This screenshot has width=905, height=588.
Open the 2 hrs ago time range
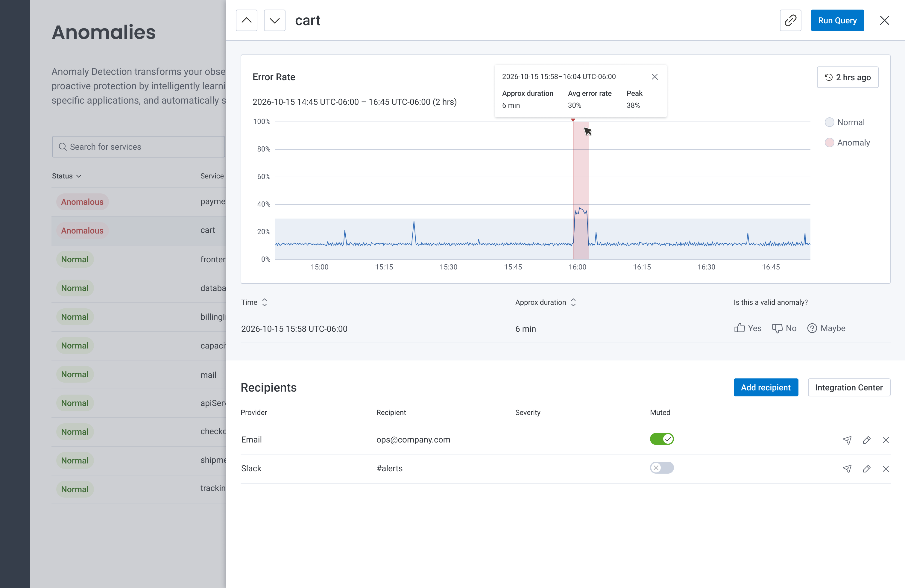click(x=847, y=77)
